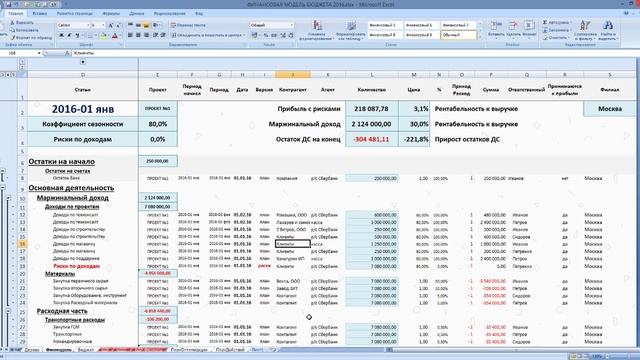Screen dimensions: 640x360
Task: Click the Increase Font Size icon
Action: pos(111,25)
